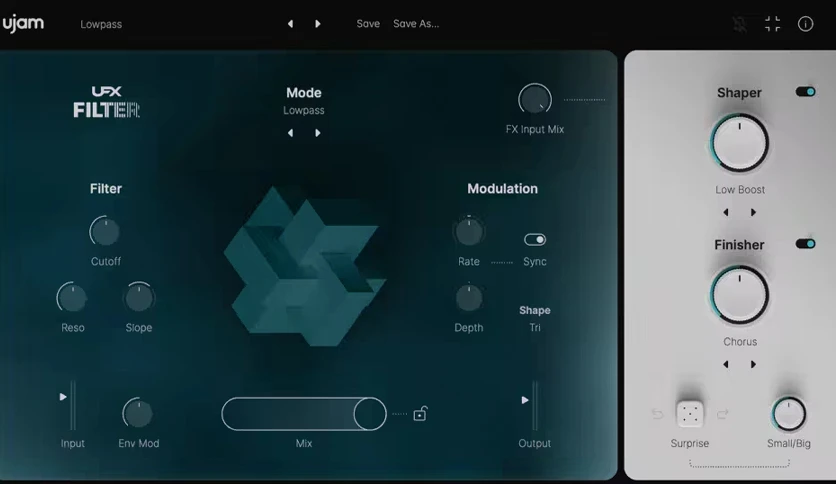836x484 pixels.
Task: Click the Rate knob
Action: click(469, 231)
